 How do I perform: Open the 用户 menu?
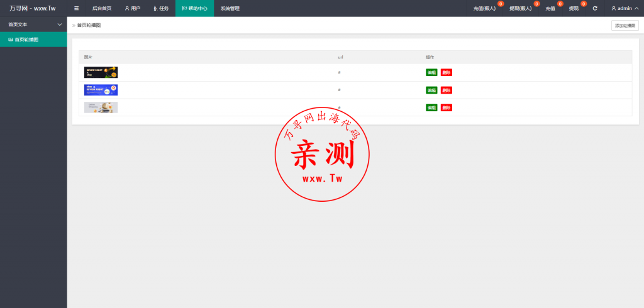(132, 8)
